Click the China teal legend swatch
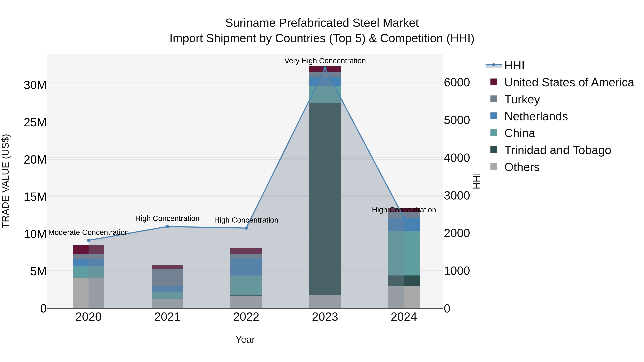 494,133
